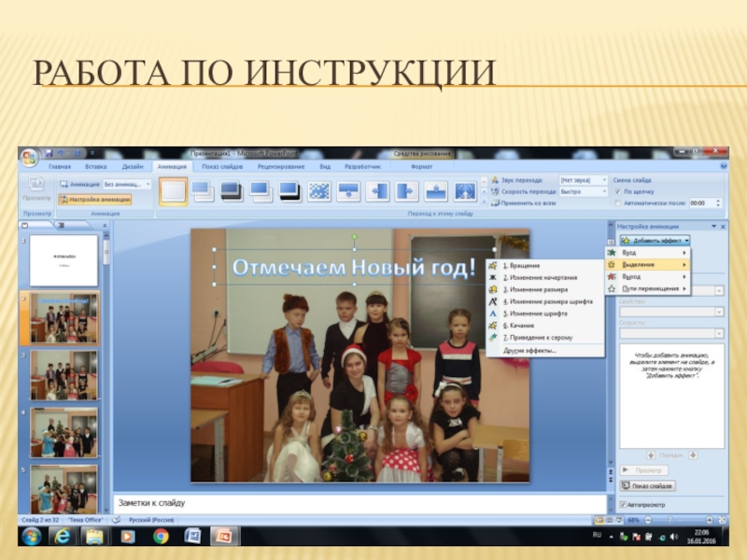Image resolution: width=747 pixels, height=560 pixels.
Task: Enable 'Автоматически после' checkbox
Action: pos(618,203)
